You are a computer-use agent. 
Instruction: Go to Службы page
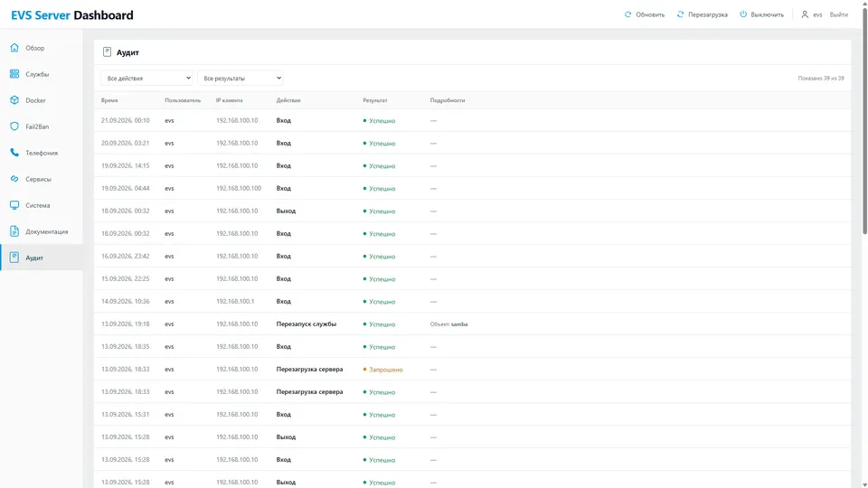click(42, 73)
